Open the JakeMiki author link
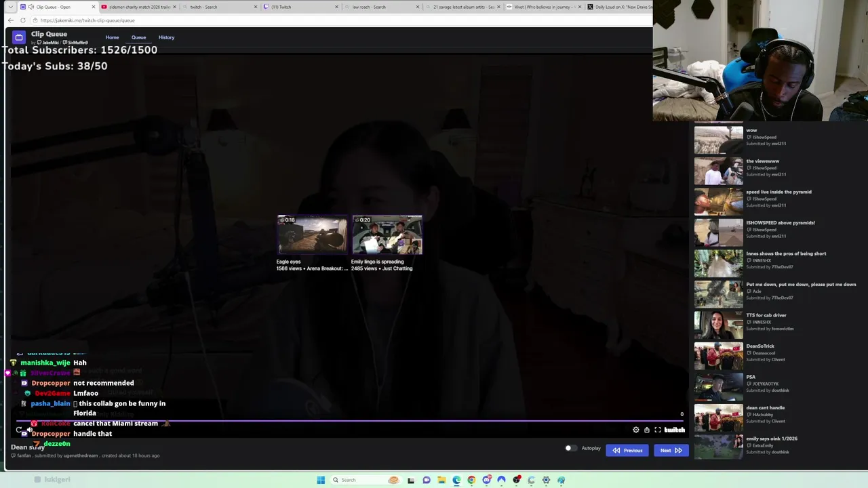 pyautogui.click(x=48, y=43)
